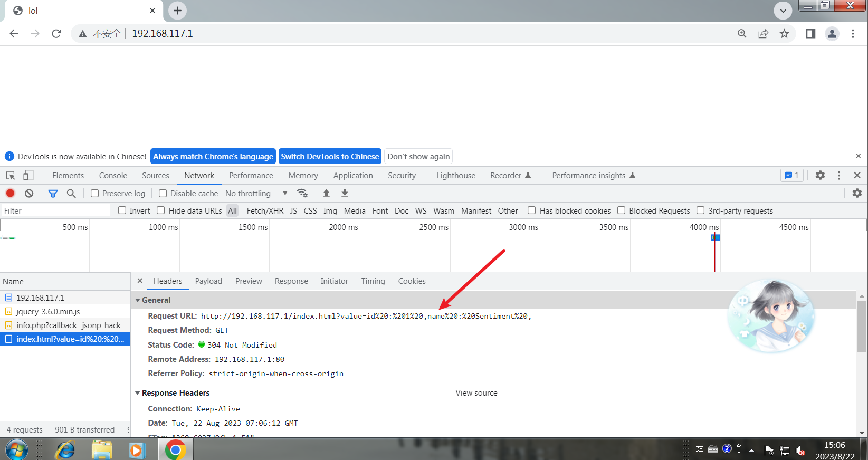Image resolution: width=868 pixels, height=460 pixels.
Task: Open the No throttling dropdown
Action: (x=256, y=194)
